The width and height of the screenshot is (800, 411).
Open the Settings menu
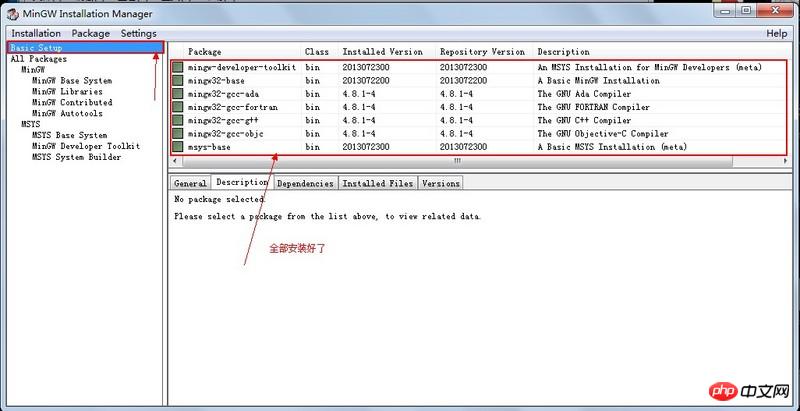138,33
